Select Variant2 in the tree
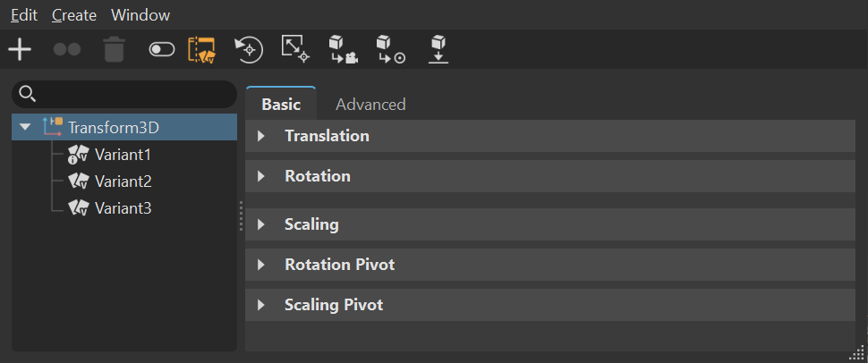 tap(123, 181)
